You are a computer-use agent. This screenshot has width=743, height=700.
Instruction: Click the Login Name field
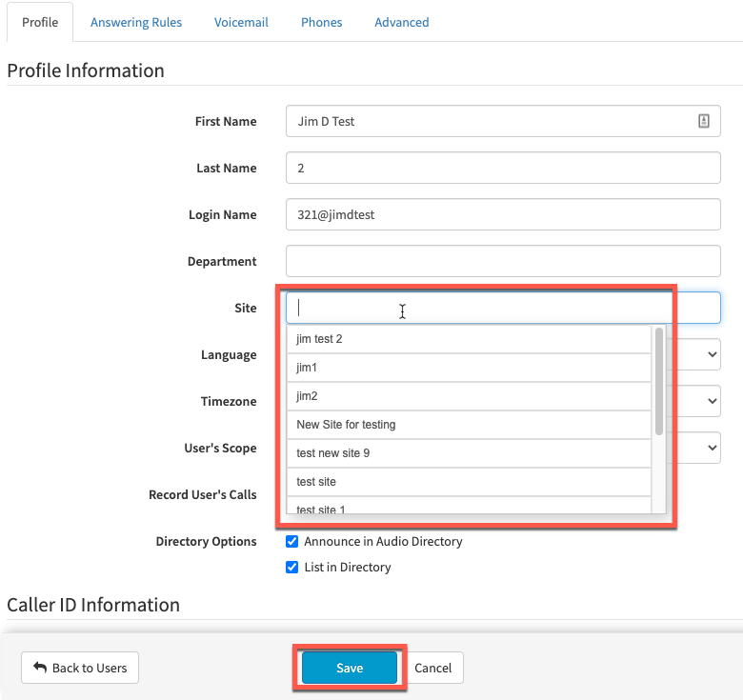pyautogui.click(x=503, y=214)
